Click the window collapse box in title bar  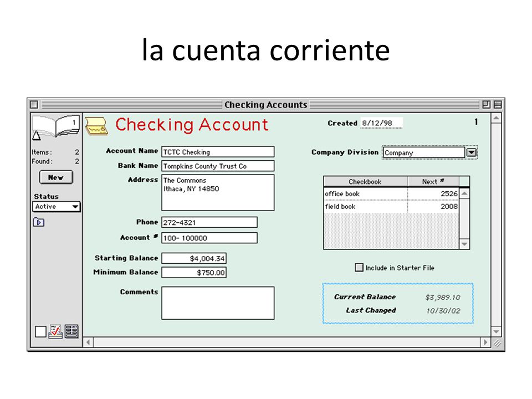(498, 105)
